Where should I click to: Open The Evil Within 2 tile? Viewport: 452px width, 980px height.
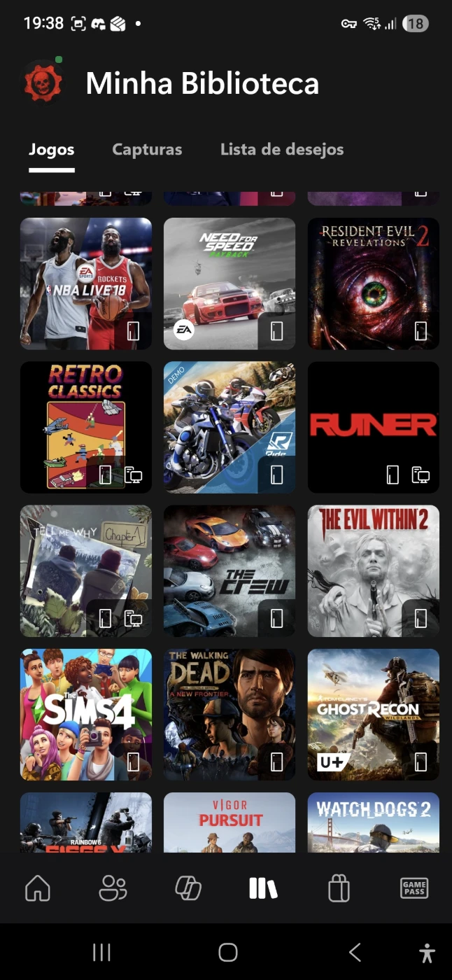374,571
